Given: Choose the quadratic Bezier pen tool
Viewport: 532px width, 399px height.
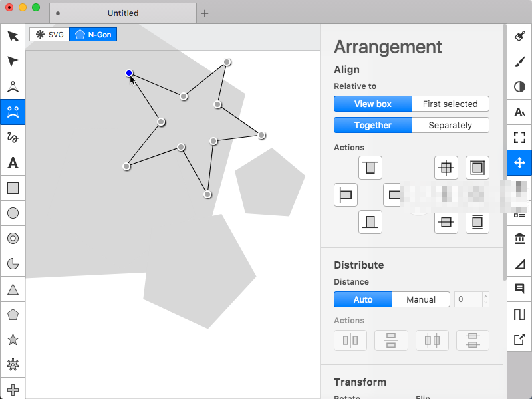Looking at the screenshot, I should [x=13, y=87].
